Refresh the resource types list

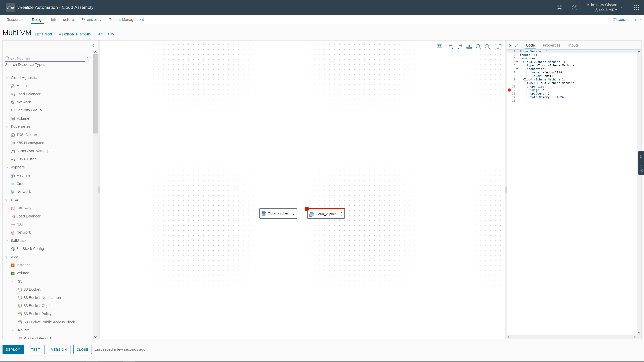(x=89, y=59)
